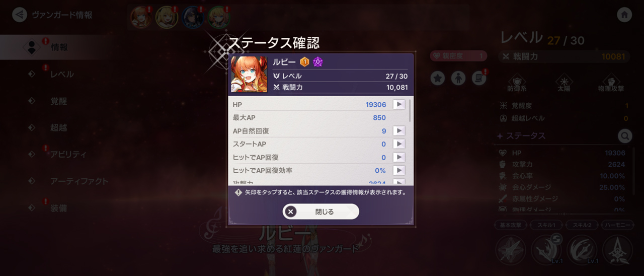Select the dark-haired character avatar at top
This screenshot has height=276, width=644.
(x=193, y=17)
